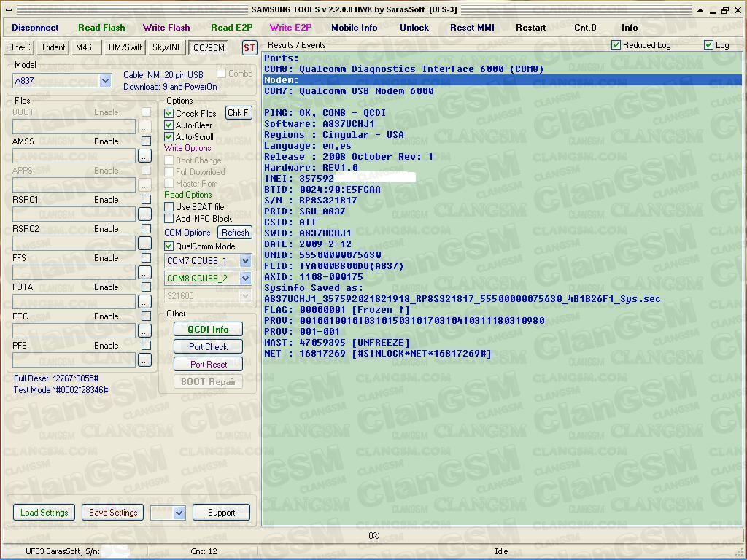The width and height of the screenshot is (747, 560).
Task: Click the QCDI Info button
Action: (x=208, y=329)
